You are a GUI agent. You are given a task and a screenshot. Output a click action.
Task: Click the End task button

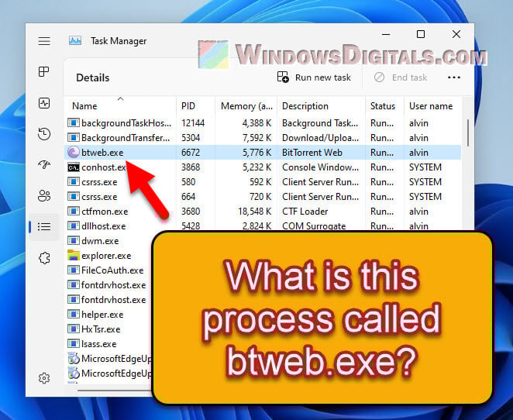click(x=401, y=77)
